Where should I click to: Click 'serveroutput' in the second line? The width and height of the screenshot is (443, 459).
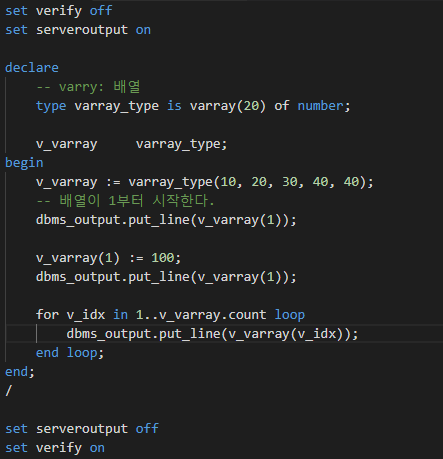[x=82, y=30]
